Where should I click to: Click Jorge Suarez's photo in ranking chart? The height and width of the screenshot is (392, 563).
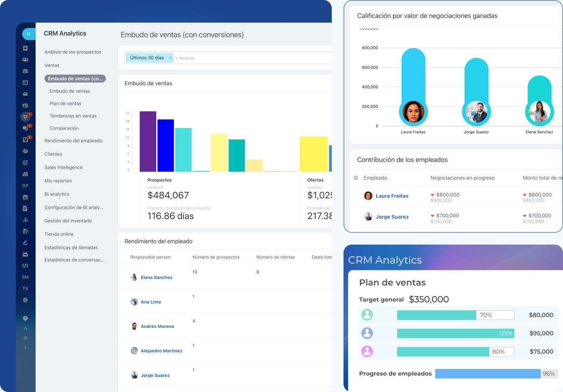pos(476,112)
